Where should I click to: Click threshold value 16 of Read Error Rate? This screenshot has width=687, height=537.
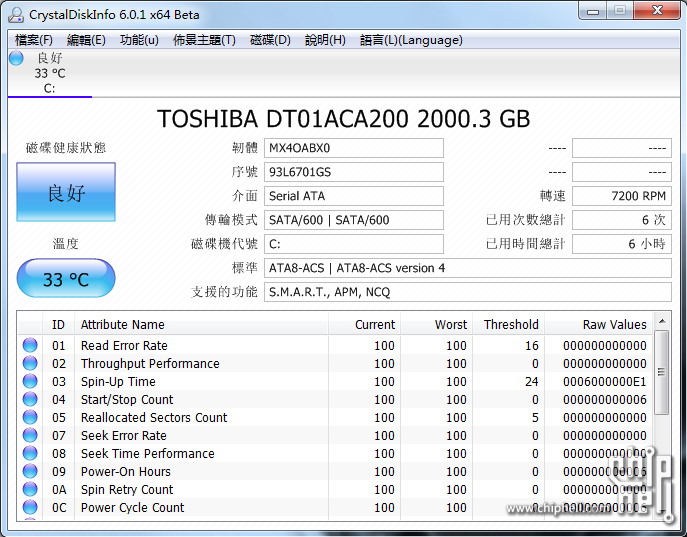click(x=531, y=346)
